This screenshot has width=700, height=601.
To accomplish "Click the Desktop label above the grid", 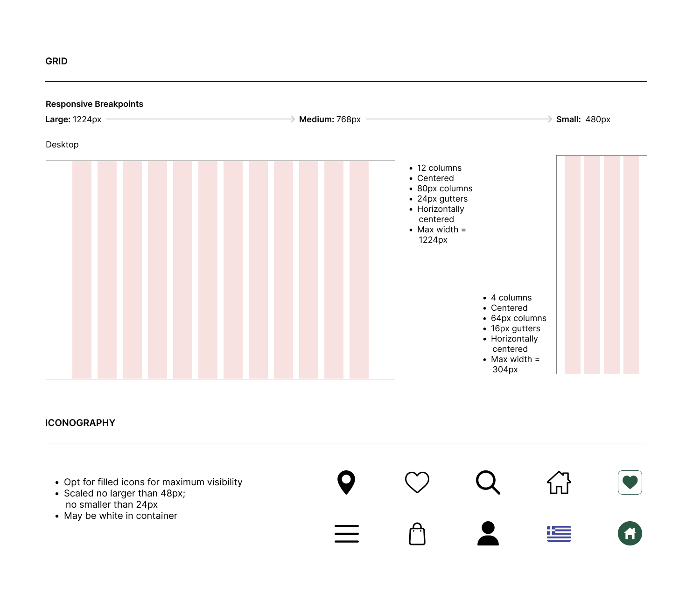I will [x=62, y=145].
